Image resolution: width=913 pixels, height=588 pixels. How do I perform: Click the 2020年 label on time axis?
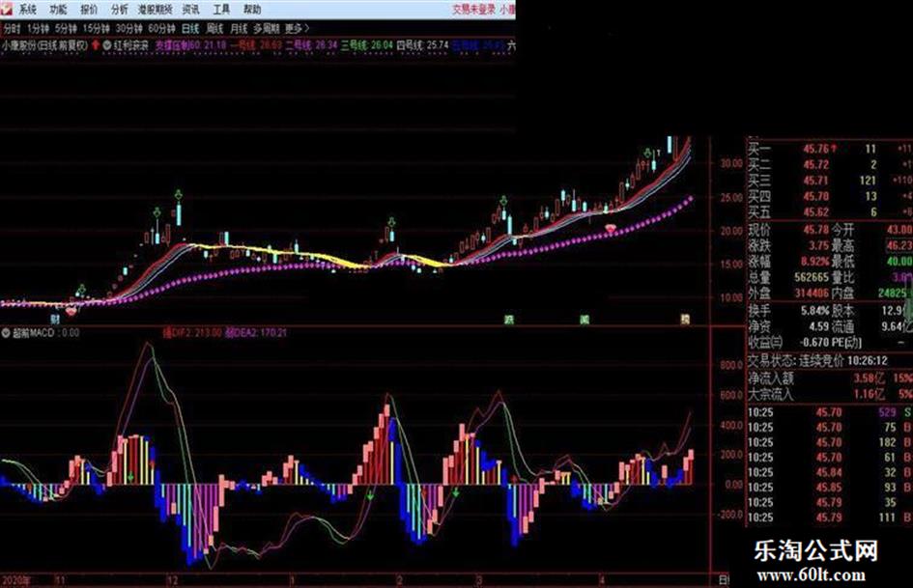pyautogui.click(x=16, y=580)
